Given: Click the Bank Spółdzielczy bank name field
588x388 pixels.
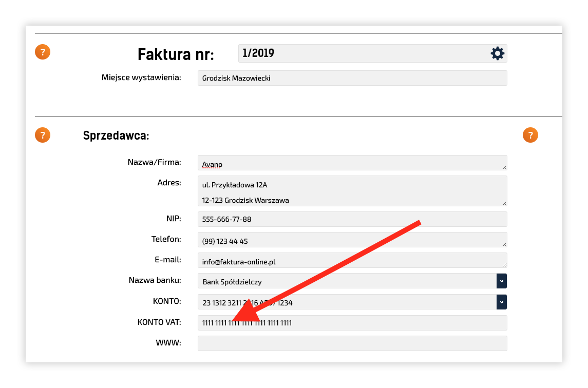Looking at the screenshot, I should coord(347,281).
